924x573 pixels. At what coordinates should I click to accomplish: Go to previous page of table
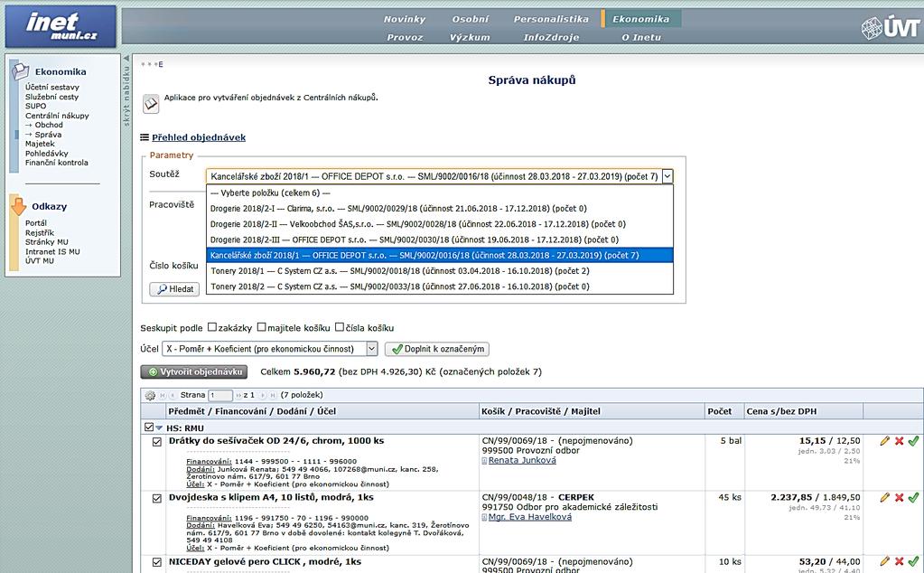173,396
